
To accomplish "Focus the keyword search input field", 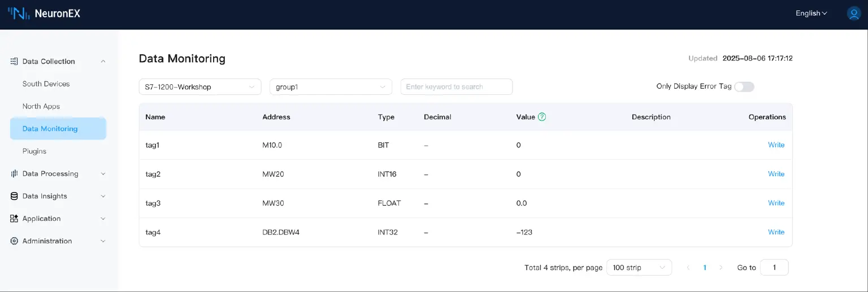I will pyautogui.click(x=456, y=87).
